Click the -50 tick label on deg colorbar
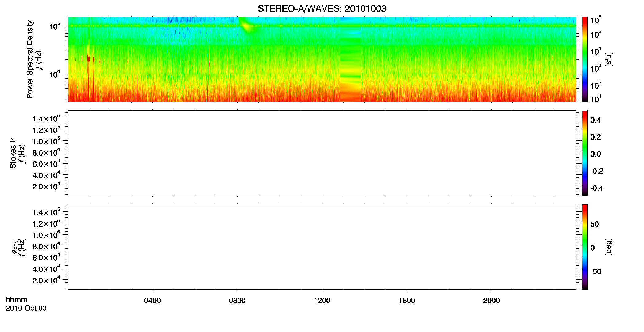Viewport: 644px width, 332px height. tap(596, 271)
